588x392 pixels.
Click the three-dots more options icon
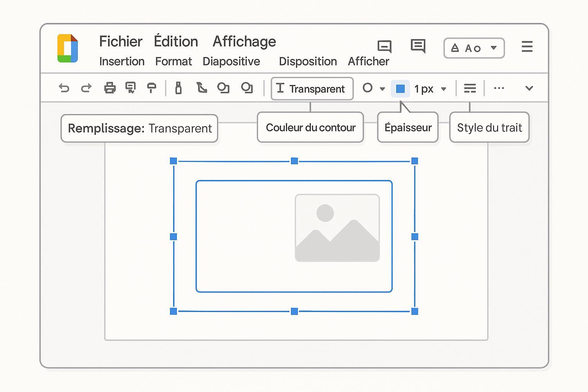pos(499,88)
